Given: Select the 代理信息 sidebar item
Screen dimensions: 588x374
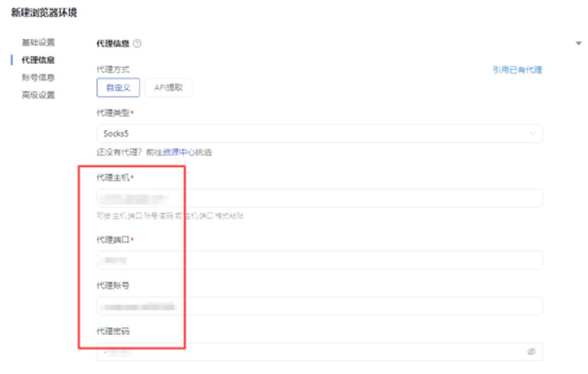Looking at the screenshot, I should [x=38, y=60].
